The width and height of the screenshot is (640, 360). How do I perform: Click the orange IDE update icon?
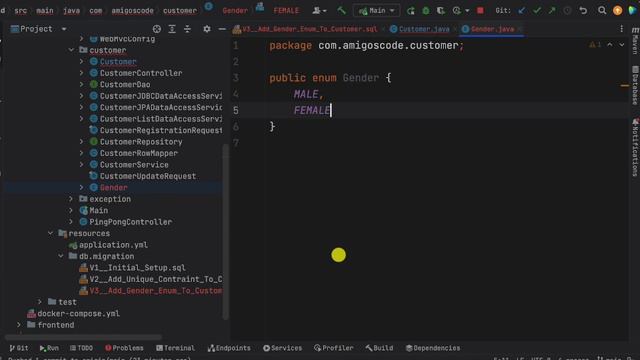618,11
